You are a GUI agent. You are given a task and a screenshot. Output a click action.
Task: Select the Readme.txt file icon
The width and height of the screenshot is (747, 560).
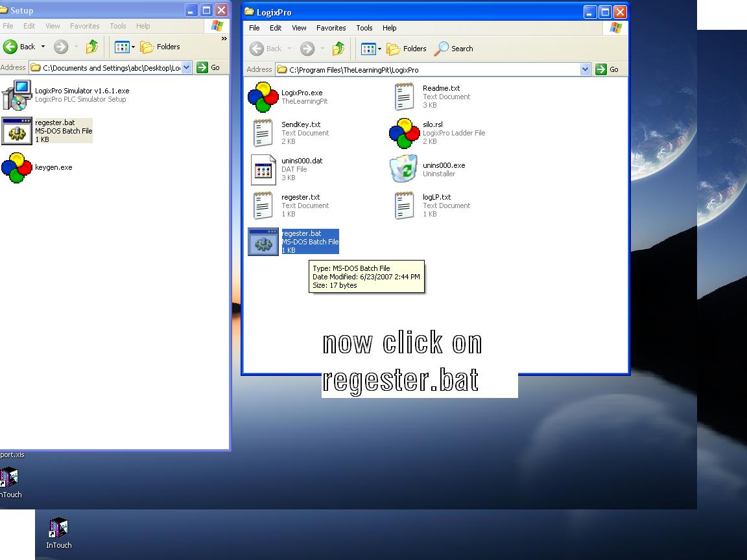click(404, 96)
